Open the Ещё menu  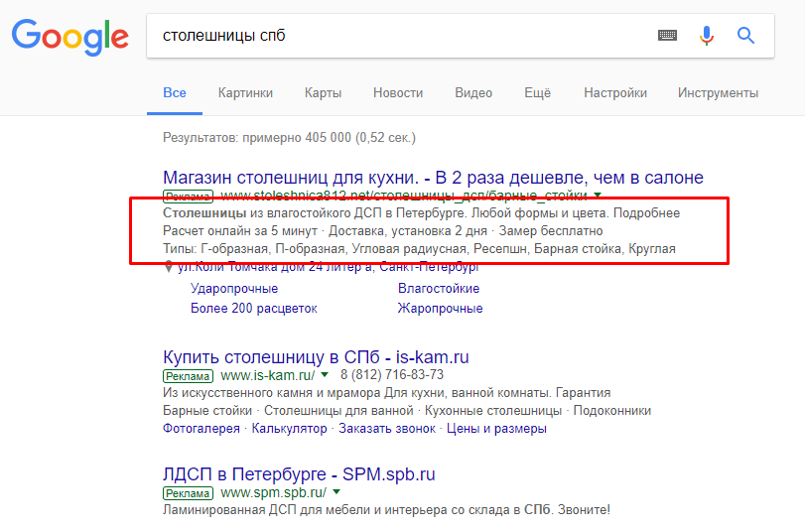point(538,93)
